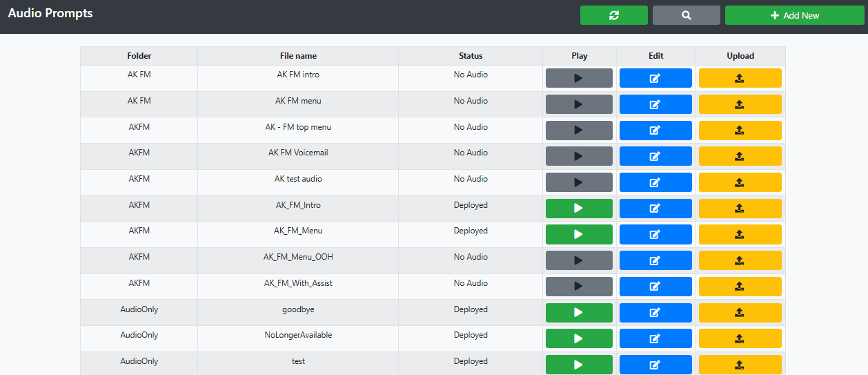
Task: Edit the NoLongerAvailable prompt
Action: point(655,338)
